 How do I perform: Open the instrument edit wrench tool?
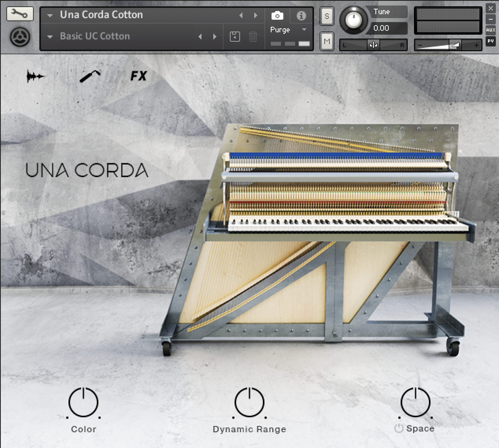pyautogui.click(x=20, y=13)
